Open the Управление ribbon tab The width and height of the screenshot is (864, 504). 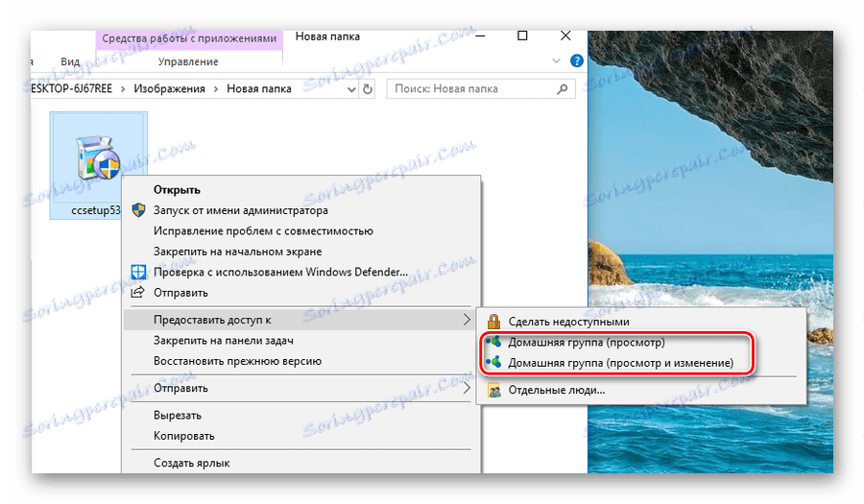click(x=188, y=61)
